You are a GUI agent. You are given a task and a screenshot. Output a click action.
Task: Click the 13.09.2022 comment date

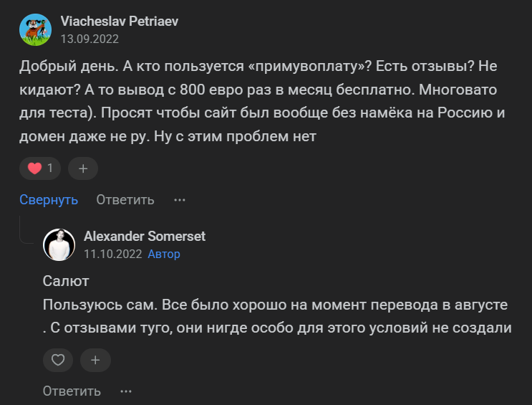click(90, 39)
